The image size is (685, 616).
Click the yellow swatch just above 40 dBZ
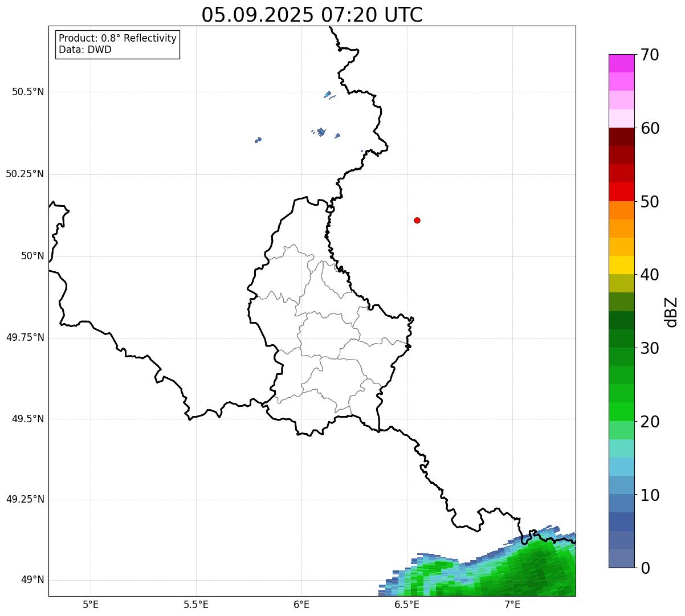pos(621,265)
